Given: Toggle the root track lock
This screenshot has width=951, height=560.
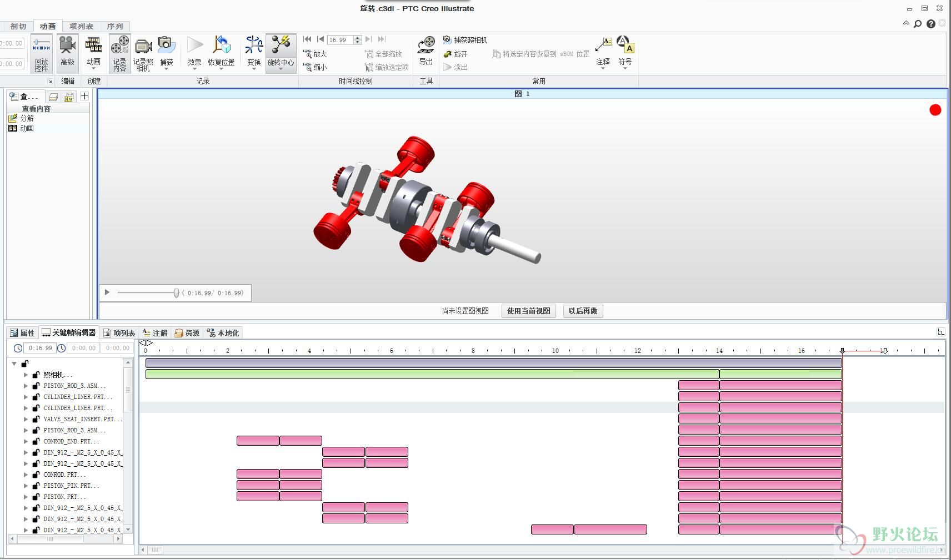Looking at the screenshot, I should click(25, 364).
